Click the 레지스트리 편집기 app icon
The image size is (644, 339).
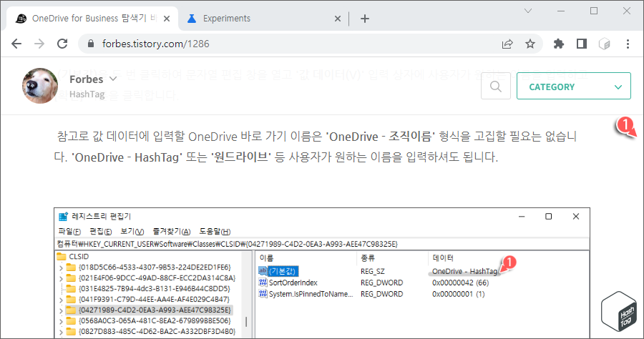coord(63,217)
